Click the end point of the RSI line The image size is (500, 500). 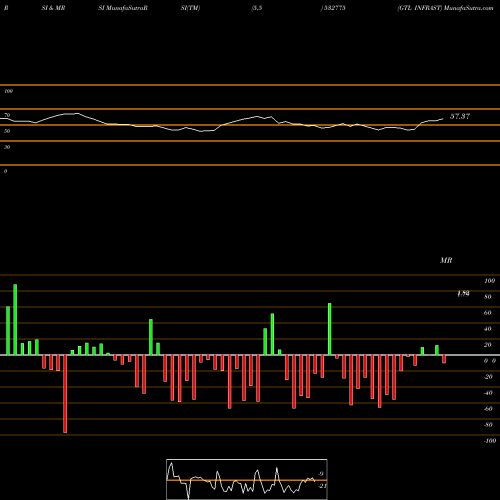pos(443,118)
